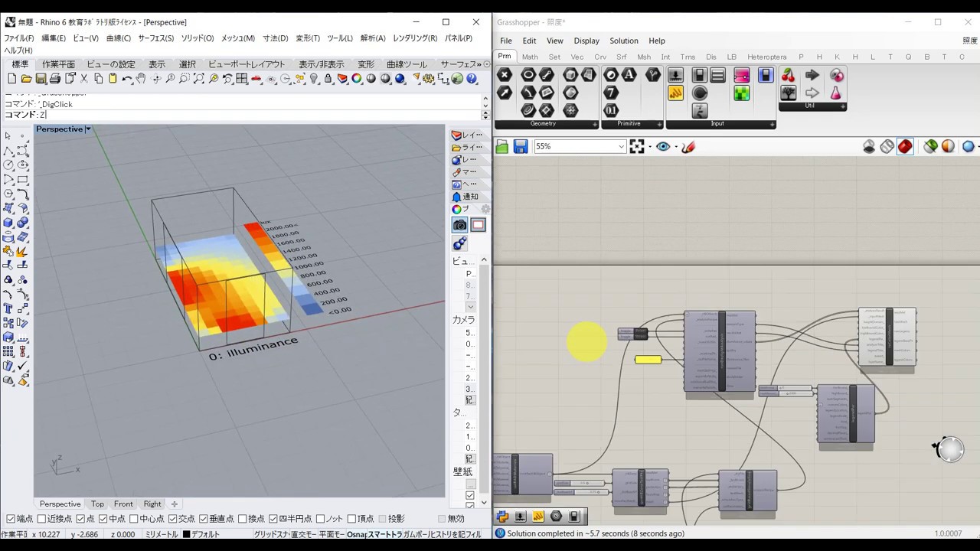The height and width of the screenshot is (551, 980).
Task: Select the pink flask icon in Util
Action: tap(837, 93)
